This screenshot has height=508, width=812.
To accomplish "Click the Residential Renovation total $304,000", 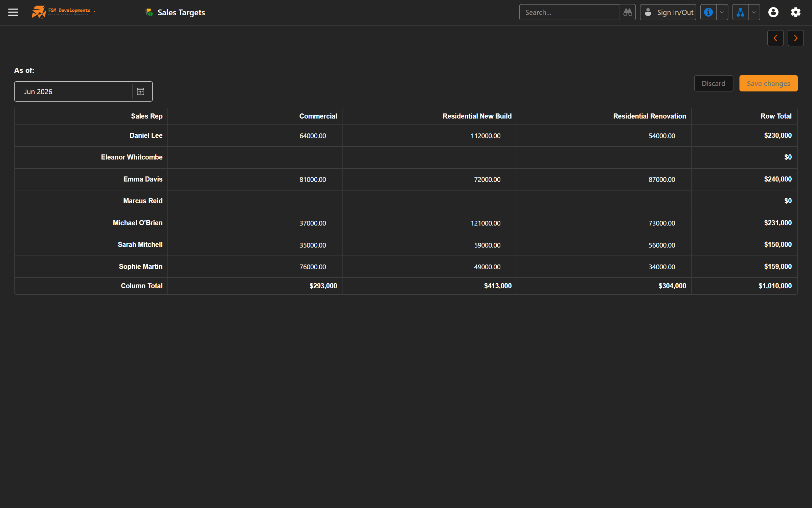I will tap(672, 286).
